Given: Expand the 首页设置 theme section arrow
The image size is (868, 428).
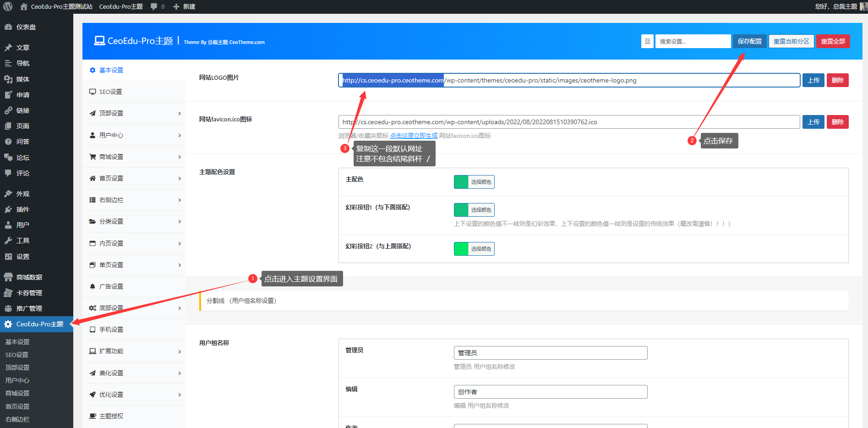Looking at the screenshot, I should [x=180, y=178].
